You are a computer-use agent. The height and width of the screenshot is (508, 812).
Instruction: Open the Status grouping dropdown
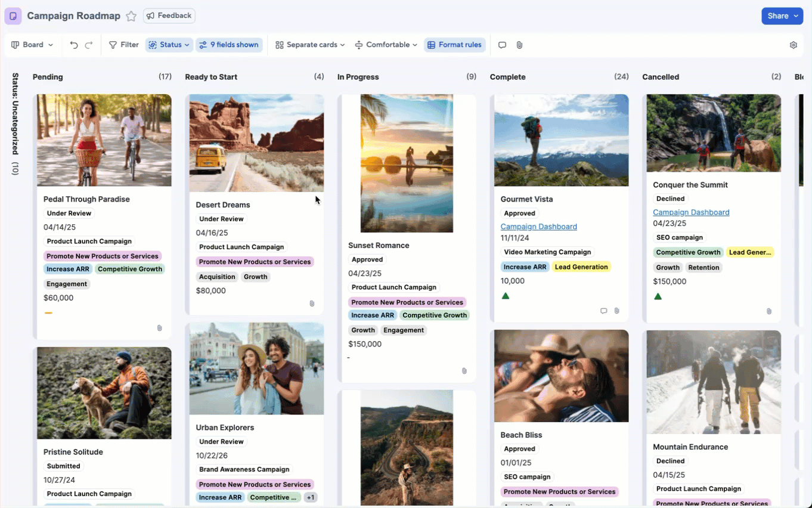point(169,45)
